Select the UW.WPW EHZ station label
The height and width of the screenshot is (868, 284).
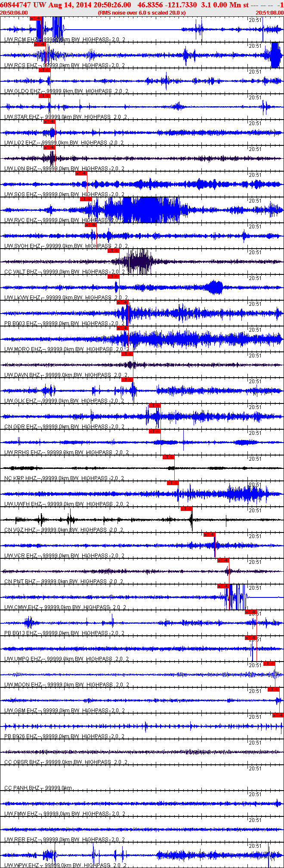22,865
